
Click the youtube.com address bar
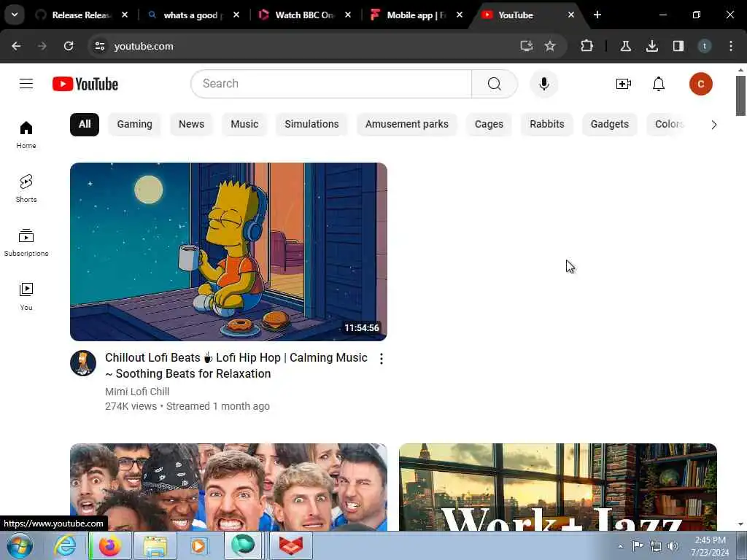point(309,46)
